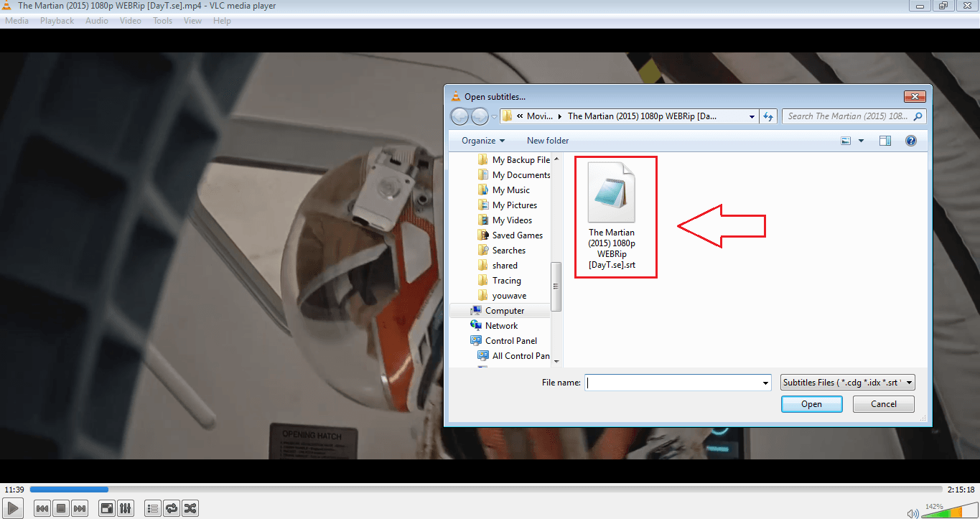Screen dimensions: 980x519
Task: Toggle the loop repeat icon
Action: pos(171,508)
